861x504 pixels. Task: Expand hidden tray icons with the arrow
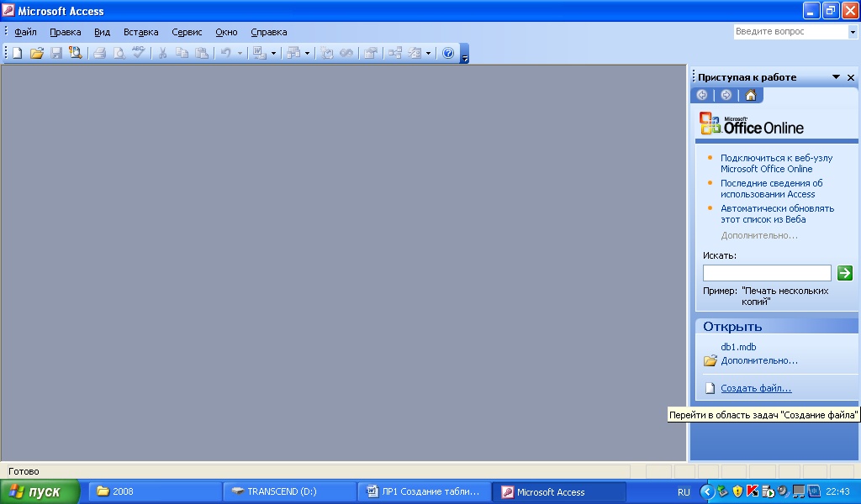(x=707, y=491)
